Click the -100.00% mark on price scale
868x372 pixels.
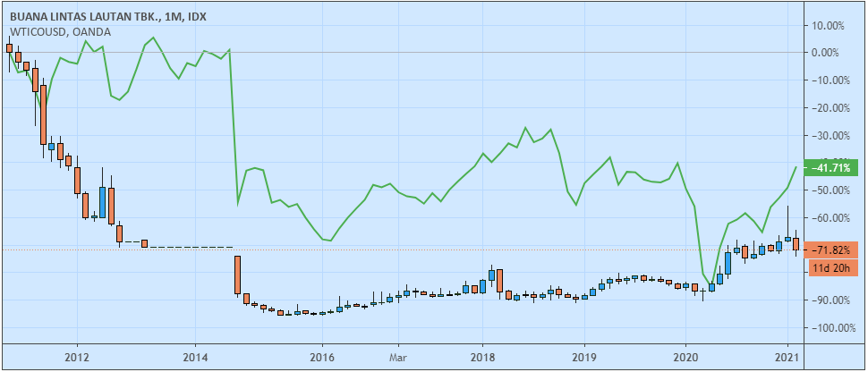[x=832, y=328]
